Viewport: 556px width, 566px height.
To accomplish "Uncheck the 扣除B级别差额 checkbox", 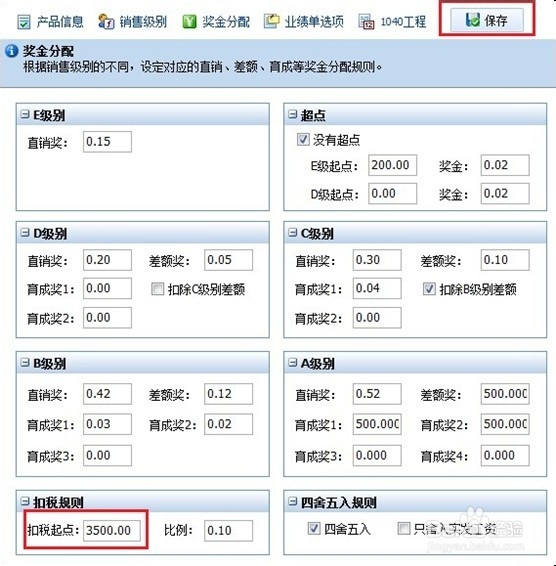I will (x=429, y=289).
